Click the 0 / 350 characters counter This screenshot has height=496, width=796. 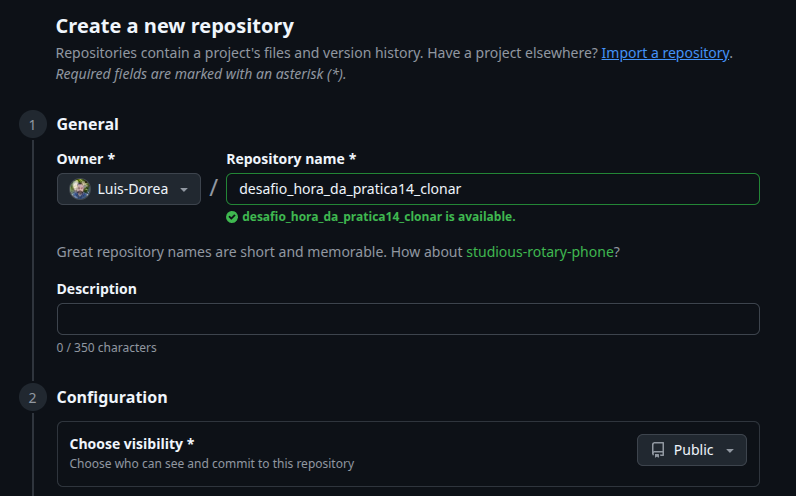106,348
